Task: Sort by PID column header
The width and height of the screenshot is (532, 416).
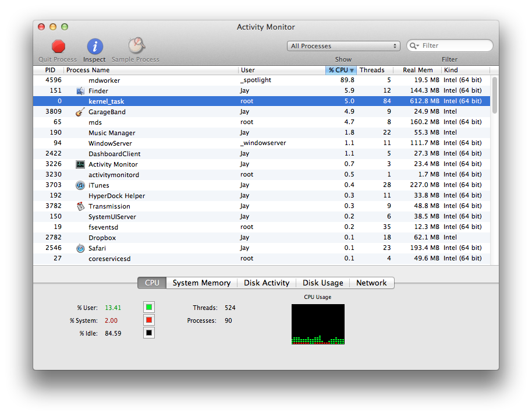Action: (x=50, y=70)
